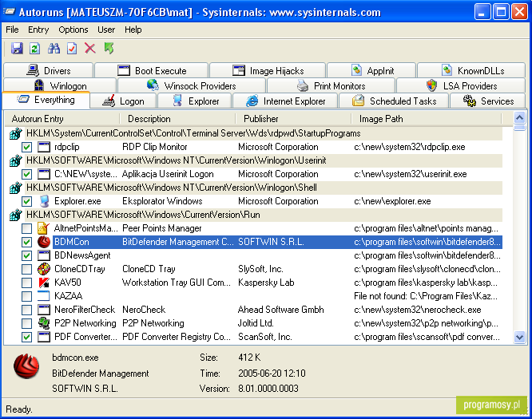532x419 pixels.
Task: Click the BDMCon BitDefender red icon
Action: point(44,242)
